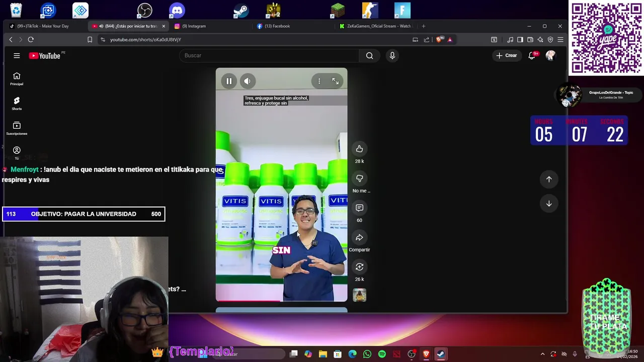Like the Short with 28 k likes

coord(359,149)
